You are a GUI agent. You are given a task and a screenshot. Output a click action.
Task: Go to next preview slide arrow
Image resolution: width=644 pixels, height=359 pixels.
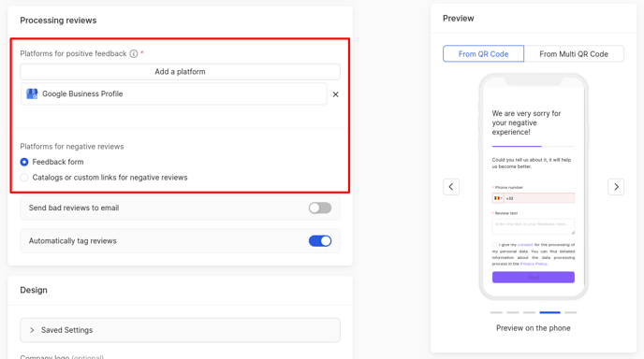tap(616, 187)
